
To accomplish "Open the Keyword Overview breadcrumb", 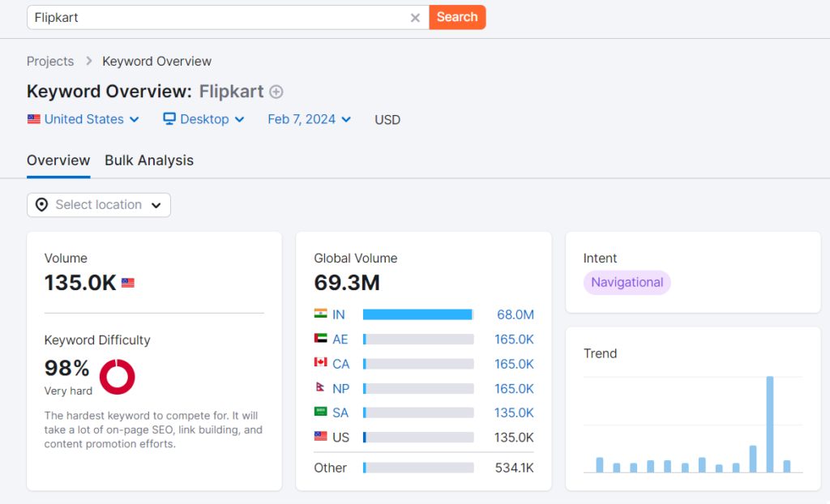I will pos(156,62).
